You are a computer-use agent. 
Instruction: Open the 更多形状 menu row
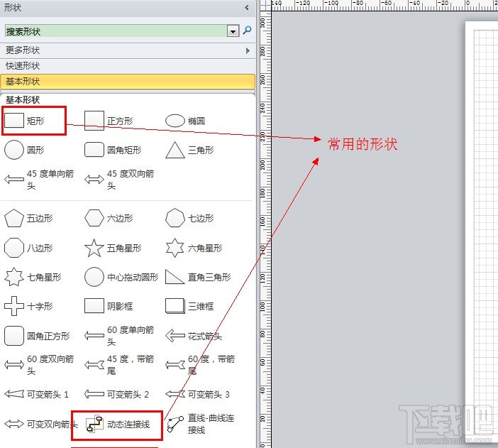pos(128,50)
